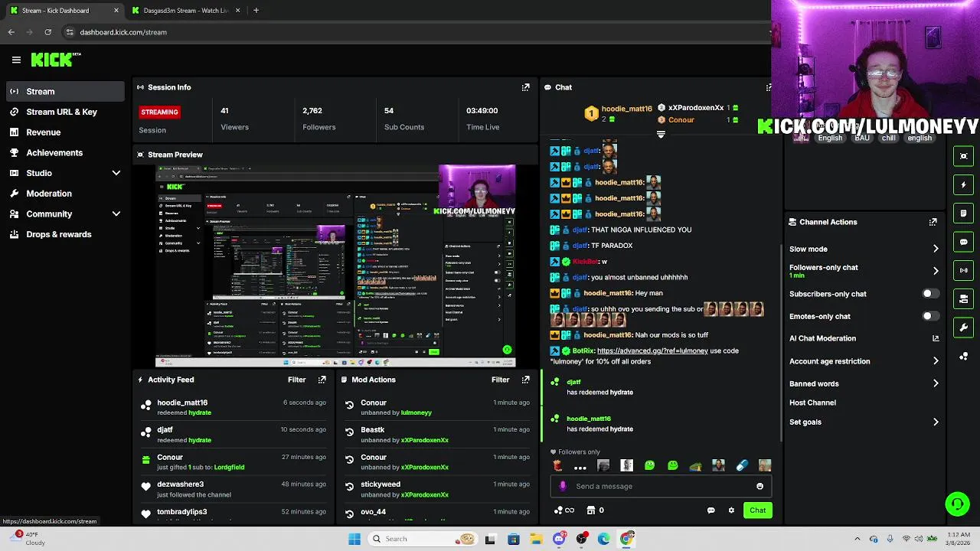
Task: Open the green support headset bubble
Action: tap(957, 504)
